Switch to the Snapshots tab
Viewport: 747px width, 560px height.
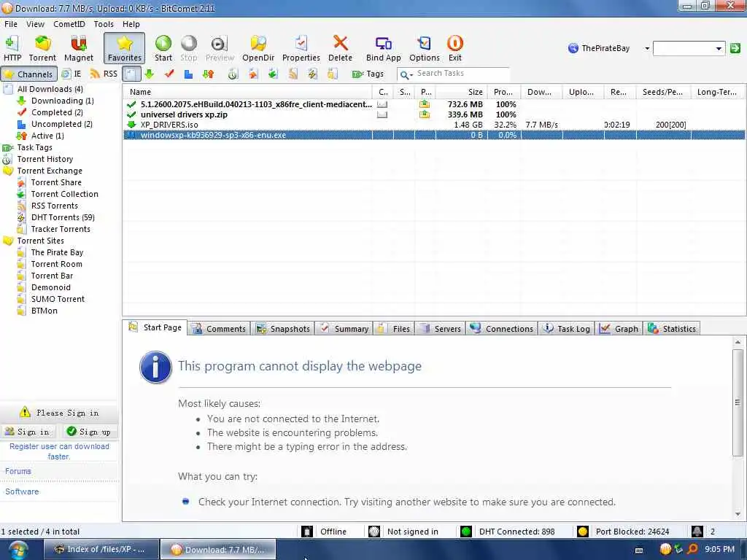283,329
